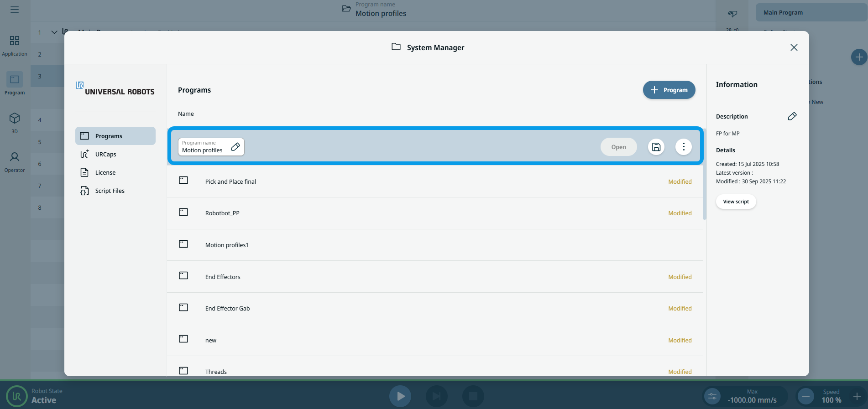Edit the description with the pencil icon
This screenshot has height=409, width=868.
(792, 116)
